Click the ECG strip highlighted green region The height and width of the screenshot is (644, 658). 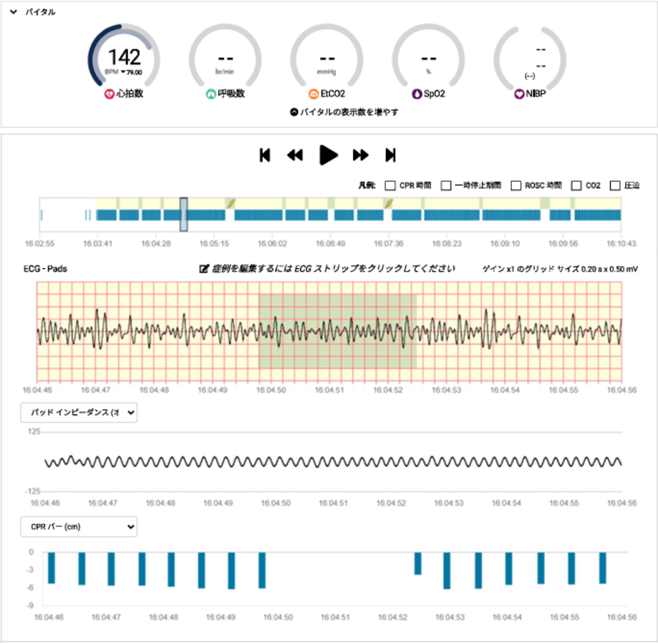coord(337,331)
